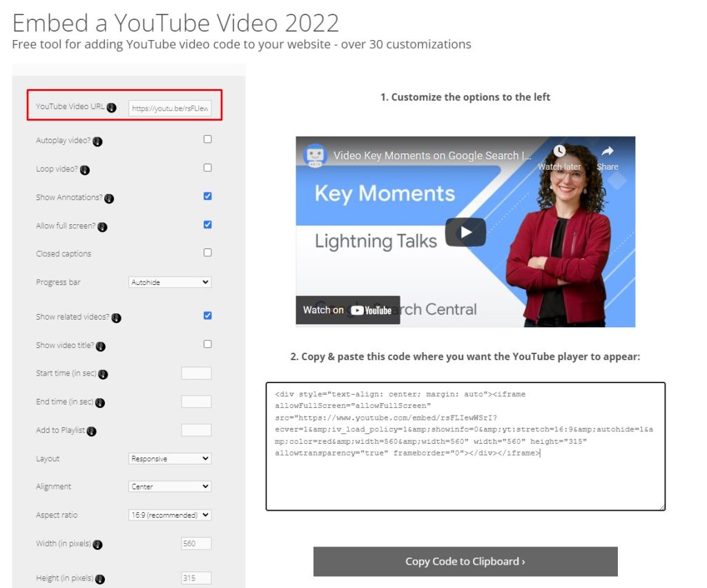Enable the Closed captions checkbox

point(207,253)
